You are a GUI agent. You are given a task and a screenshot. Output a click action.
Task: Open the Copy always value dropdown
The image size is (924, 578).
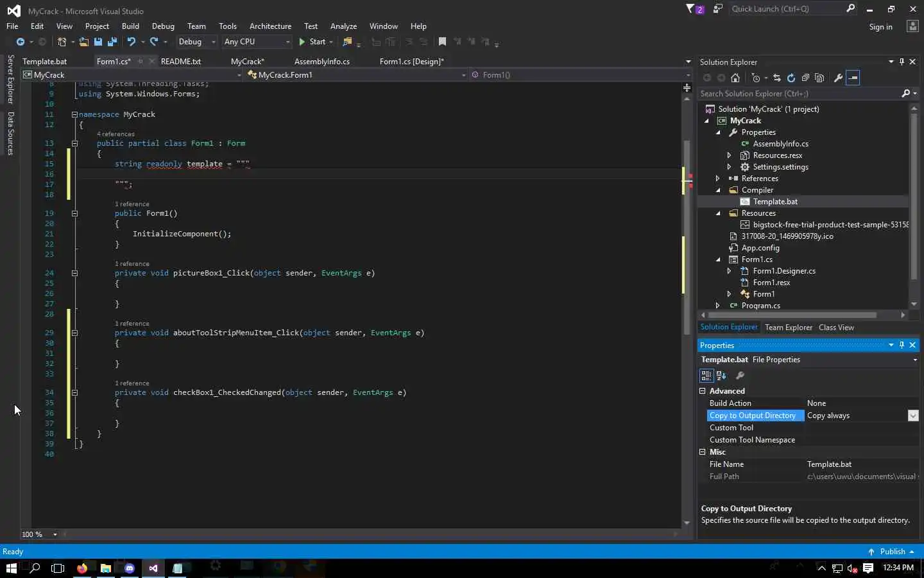point(913,416)
